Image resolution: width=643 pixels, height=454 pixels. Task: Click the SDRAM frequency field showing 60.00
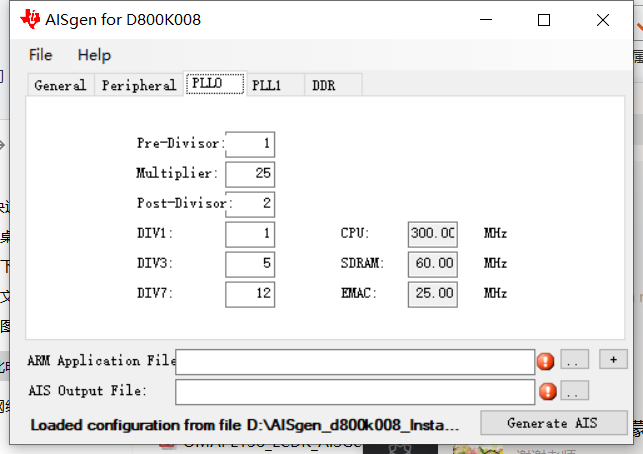433,264
